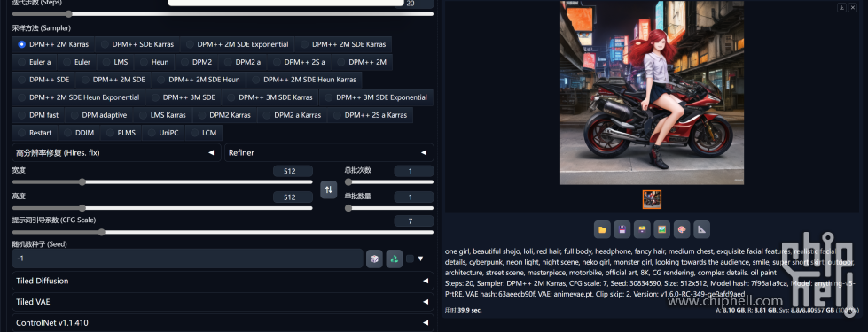Choose the UniPC sampler option
This screenshot has width=868, height=332.
tap(163, 133)
